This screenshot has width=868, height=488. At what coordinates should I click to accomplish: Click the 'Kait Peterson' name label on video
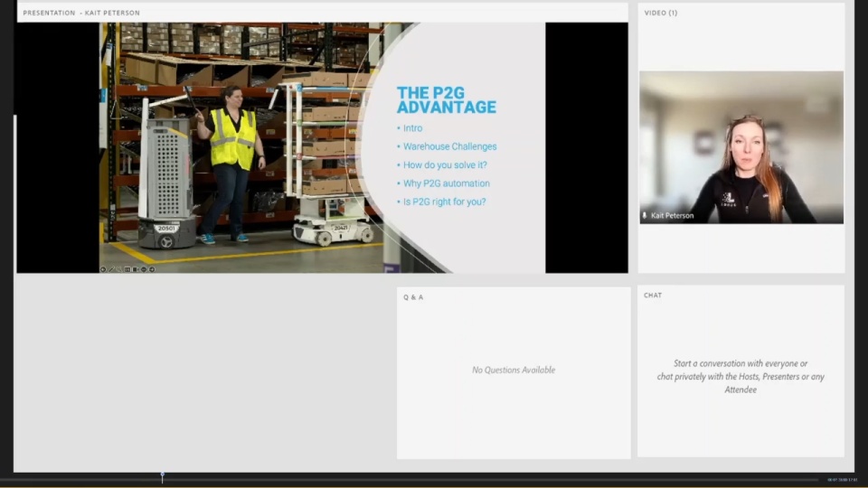[x=672, y=216]
